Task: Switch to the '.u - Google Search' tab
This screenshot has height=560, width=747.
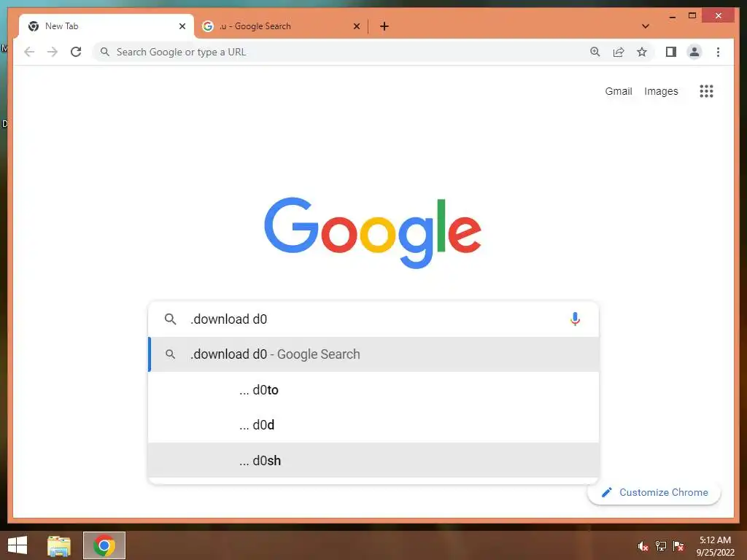Action: (281, 26)
